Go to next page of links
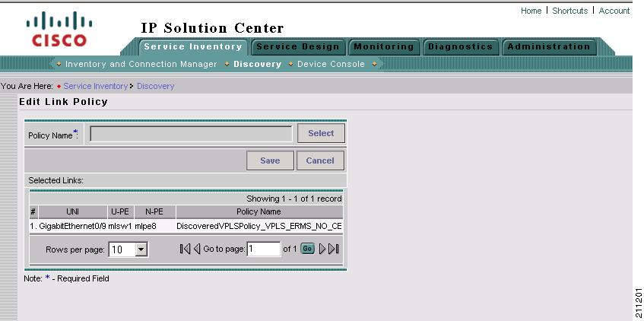 pos(322,249)
